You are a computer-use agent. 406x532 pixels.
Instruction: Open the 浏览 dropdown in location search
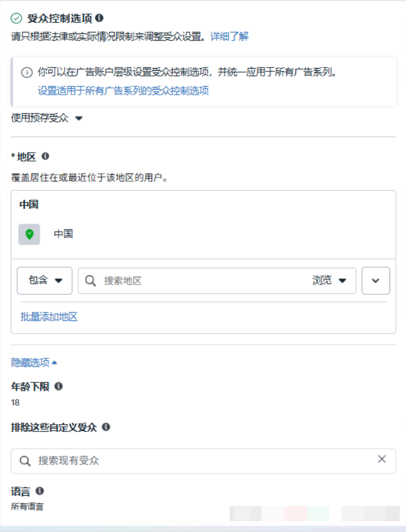329,281
